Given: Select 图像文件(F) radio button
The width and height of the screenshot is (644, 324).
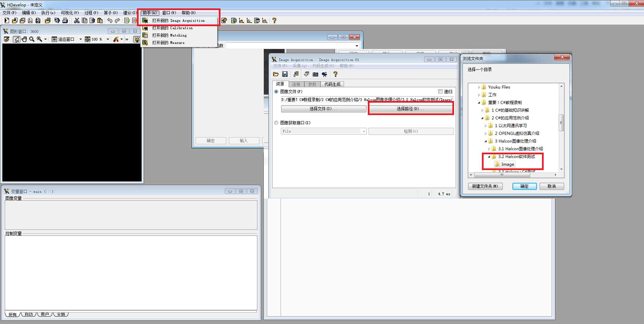Looking at the screenshot, I should point(276,92).
